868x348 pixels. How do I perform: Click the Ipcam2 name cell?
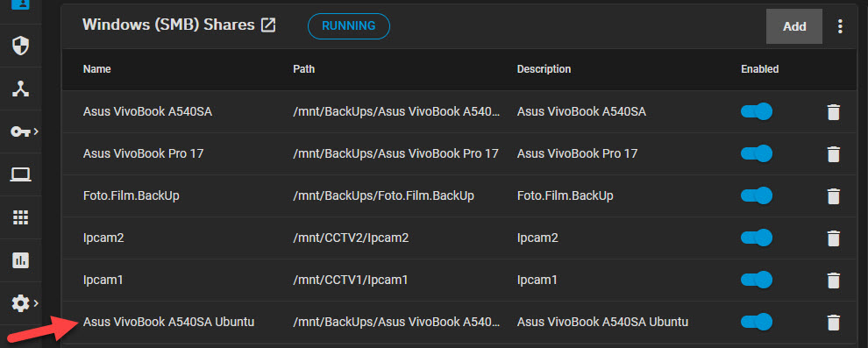(x=103, y=238)
